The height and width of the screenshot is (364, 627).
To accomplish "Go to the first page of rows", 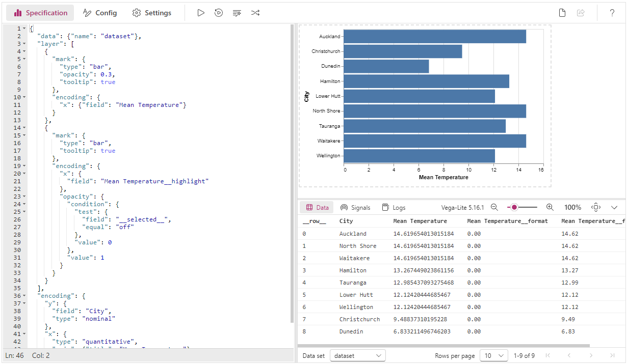I will click(548, 355).
